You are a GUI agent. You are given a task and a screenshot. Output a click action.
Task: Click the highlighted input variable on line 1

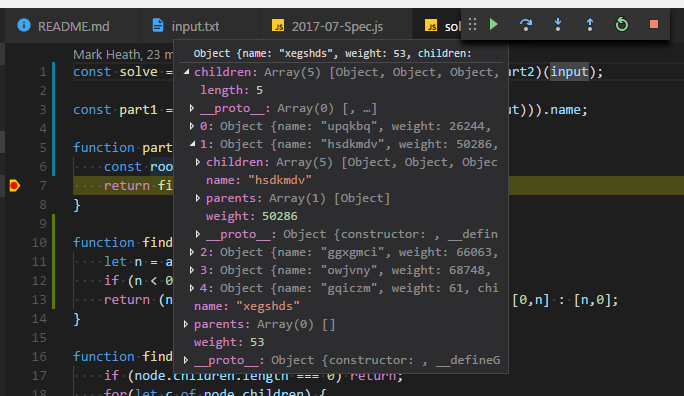click(569, 72)
